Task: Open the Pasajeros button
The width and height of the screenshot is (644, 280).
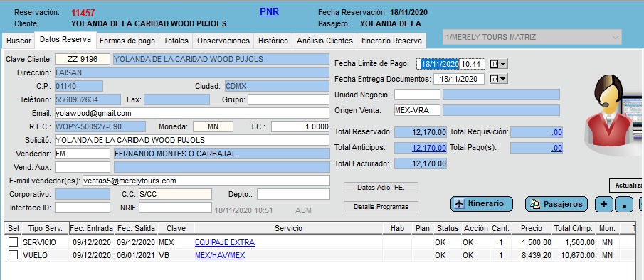Action: (x=556, y=204)
